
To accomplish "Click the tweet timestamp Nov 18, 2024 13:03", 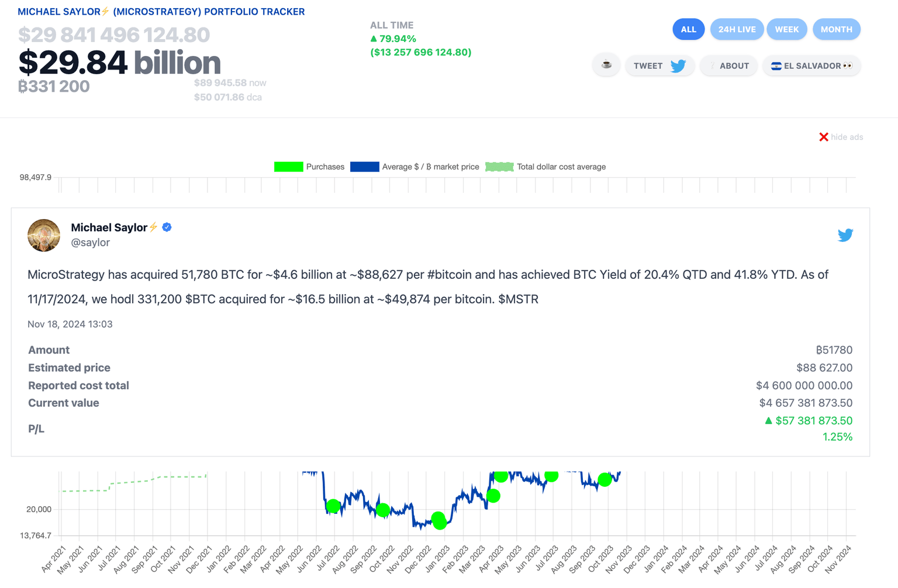I will coord(70,324).
